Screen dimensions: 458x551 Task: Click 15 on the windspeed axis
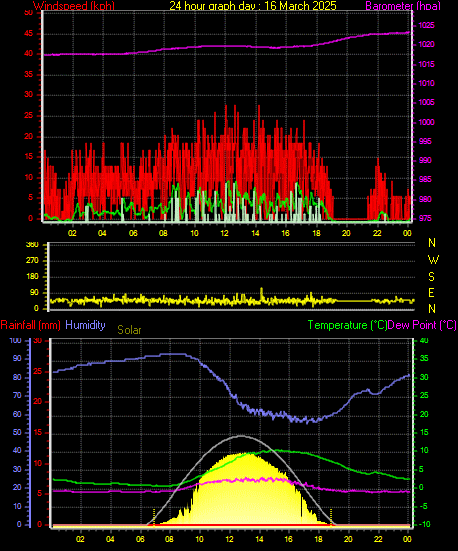coord(29,156)
